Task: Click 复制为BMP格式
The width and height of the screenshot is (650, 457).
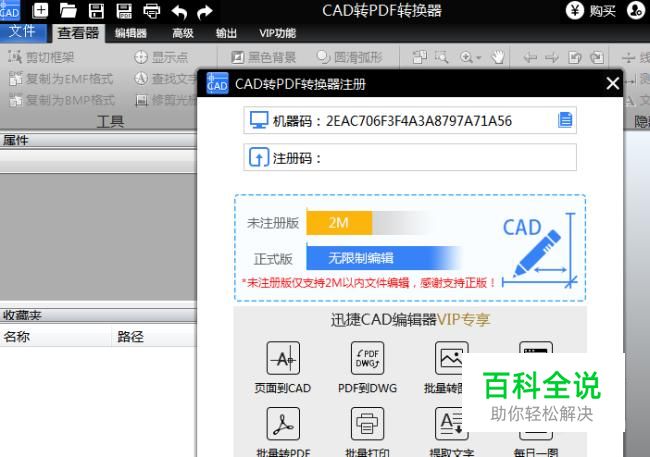Action: tap(61, 100)
